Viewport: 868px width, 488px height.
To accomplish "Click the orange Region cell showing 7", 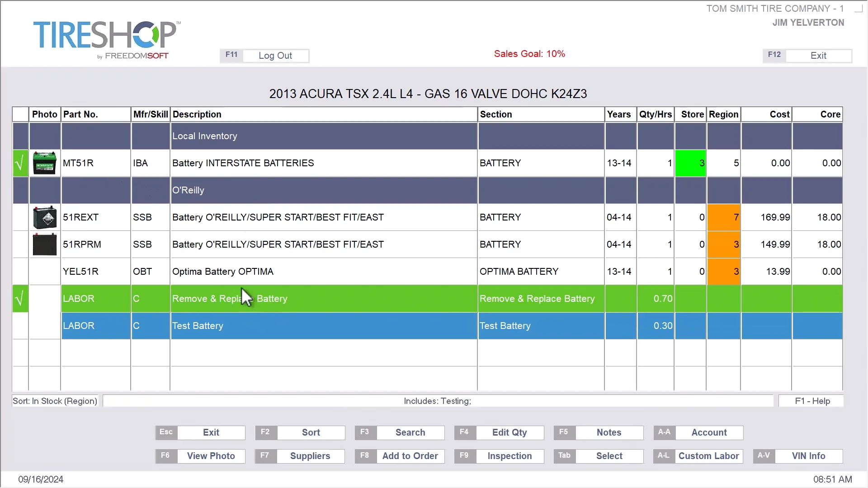I will (x=724, y=217).
